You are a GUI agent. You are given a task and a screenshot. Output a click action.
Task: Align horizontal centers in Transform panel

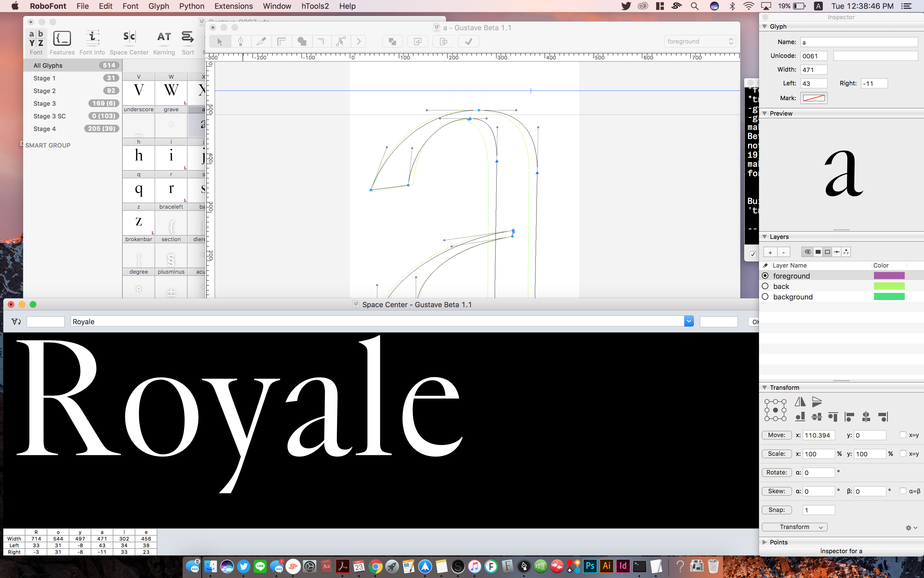[866, 417]
